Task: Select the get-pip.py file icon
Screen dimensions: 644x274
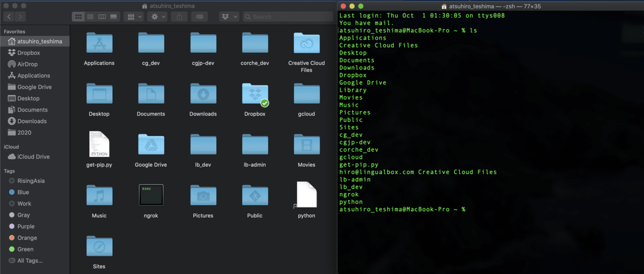Action: [99, 144]
